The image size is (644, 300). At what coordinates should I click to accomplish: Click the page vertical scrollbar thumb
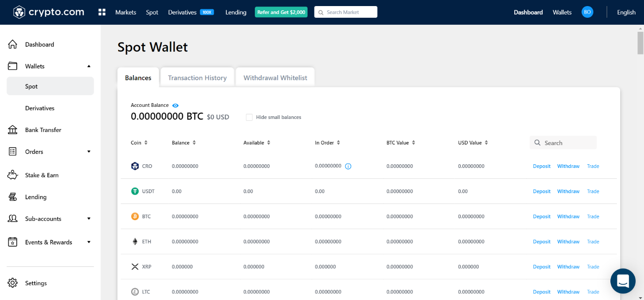click(x=640, y=43)
